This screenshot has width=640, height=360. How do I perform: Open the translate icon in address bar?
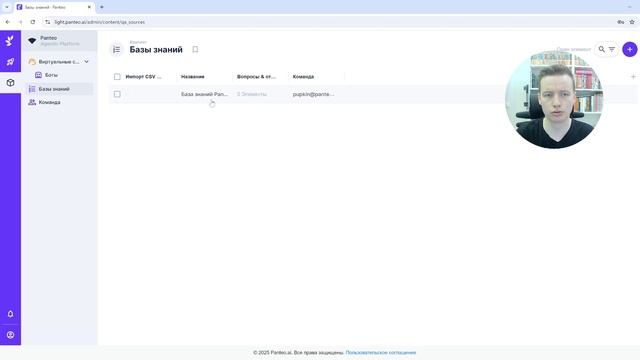point(620,22)
